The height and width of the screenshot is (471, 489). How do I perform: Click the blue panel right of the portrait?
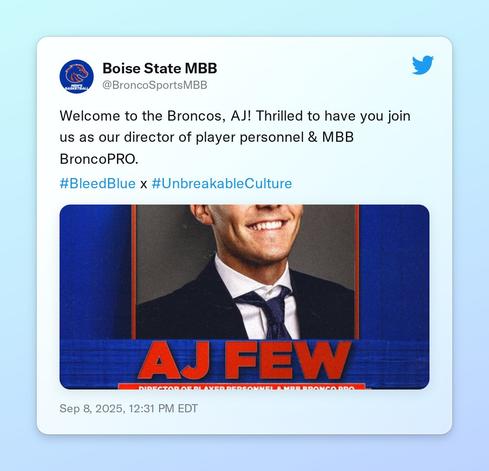coord(394,272)
